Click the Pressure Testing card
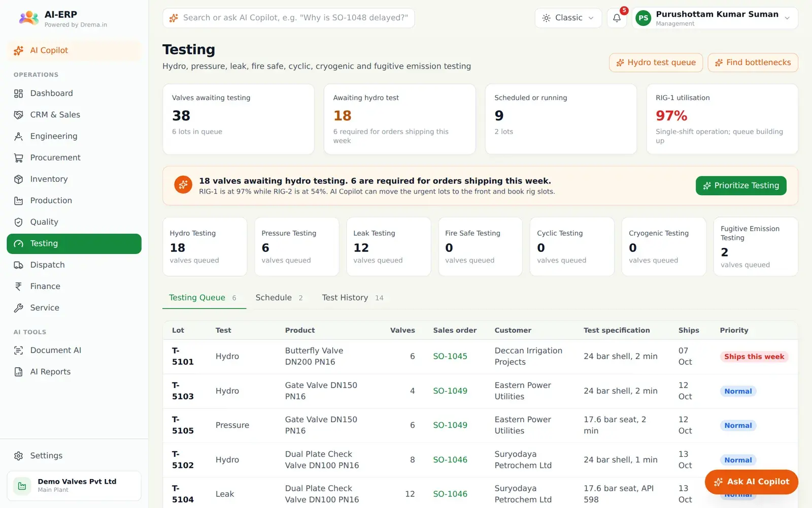Image resolution: width=812 pixels, height=508 pixels. (x=296, y=247)
